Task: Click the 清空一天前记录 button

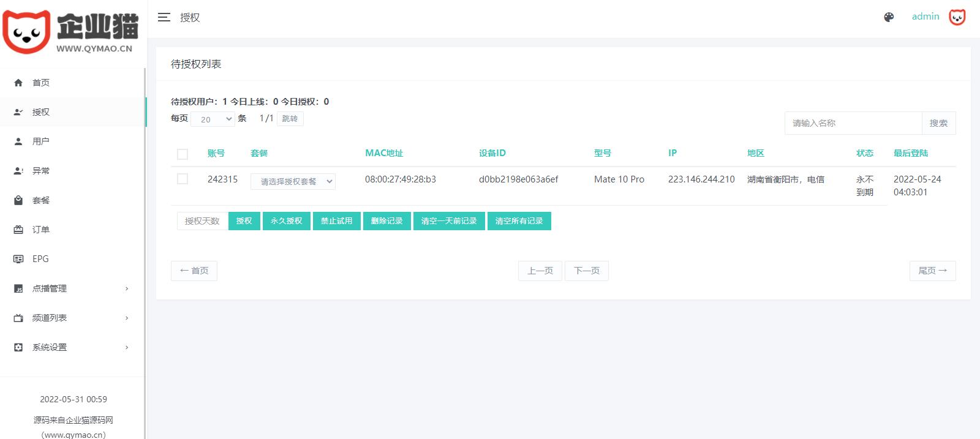Action: [x=449, y=221]
